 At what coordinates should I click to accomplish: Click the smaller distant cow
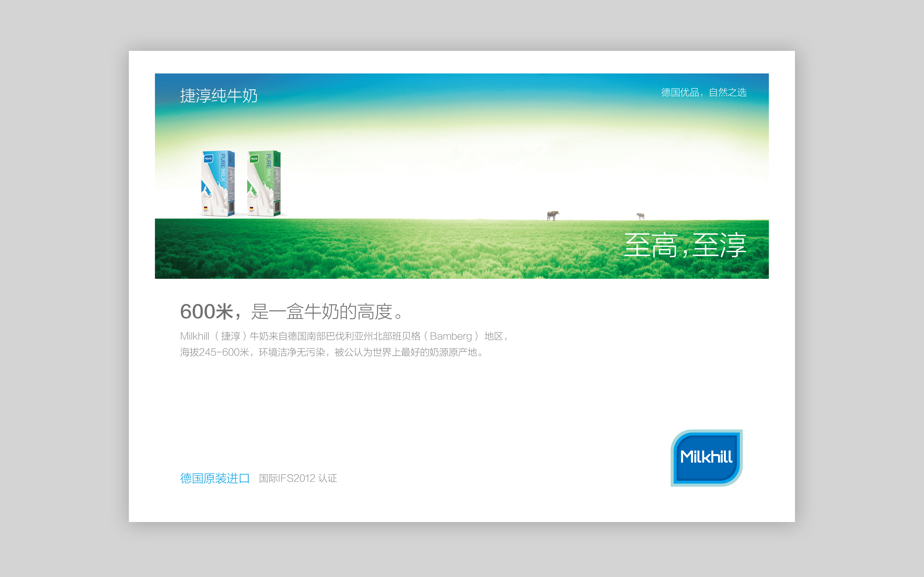pyautogui.click(x=640, y=216)
